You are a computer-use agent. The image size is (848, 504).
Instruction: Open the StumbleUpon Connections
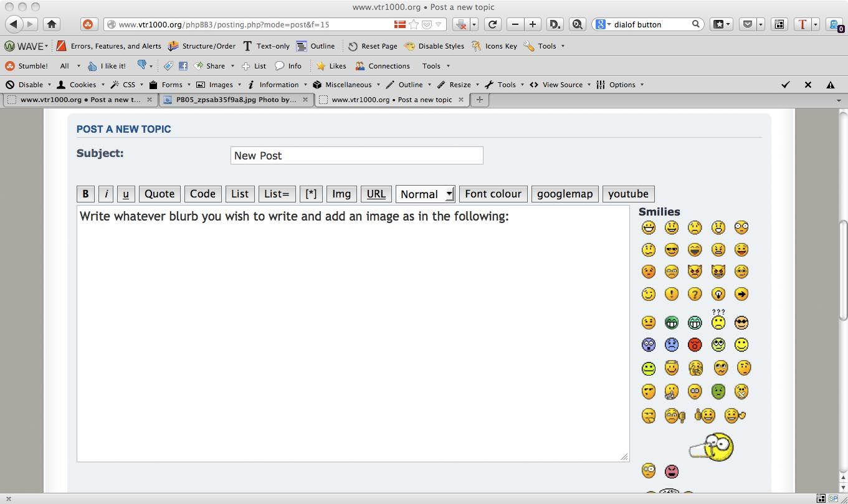click(x=383, y=66)
